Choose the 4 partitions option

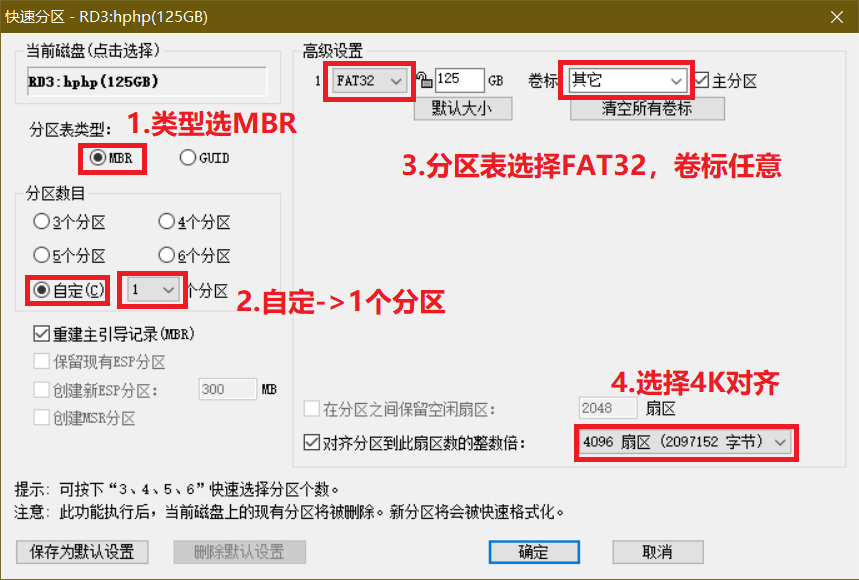[x=167, y=221]
